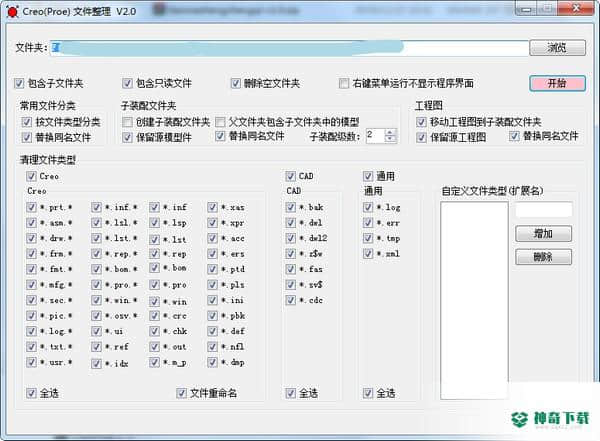
Task: Uncheck the *.m_p file type
Action: (x=154, y=362)
